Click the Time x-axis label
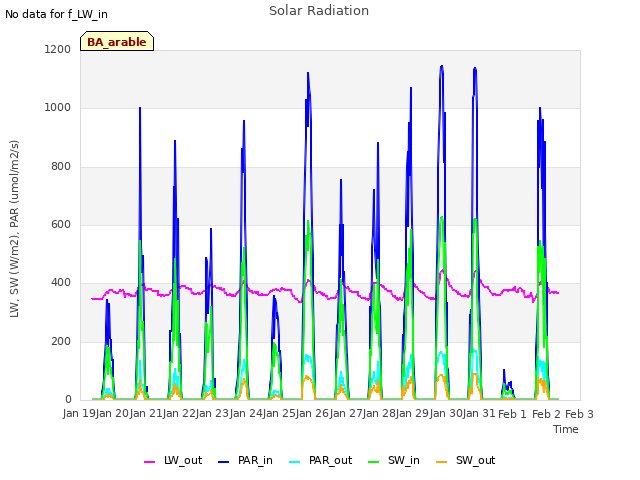Viewport: 640px width, 480px height. click(x=566, y=429)
